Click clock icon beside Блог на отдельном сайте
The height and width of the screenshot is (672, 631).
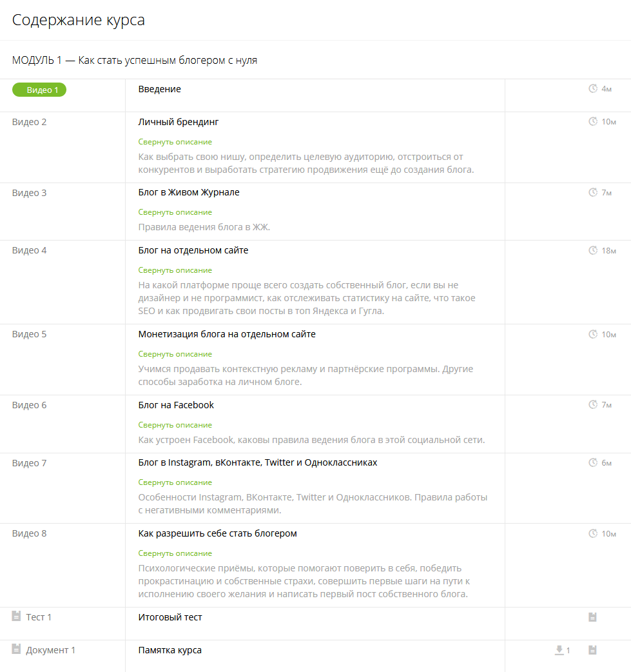(x=593, y=250)
